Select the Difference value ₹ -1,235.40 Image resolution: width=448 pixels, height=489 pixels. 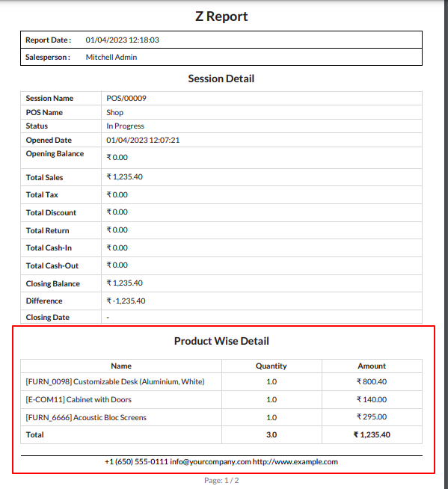[x=126, y=301]
